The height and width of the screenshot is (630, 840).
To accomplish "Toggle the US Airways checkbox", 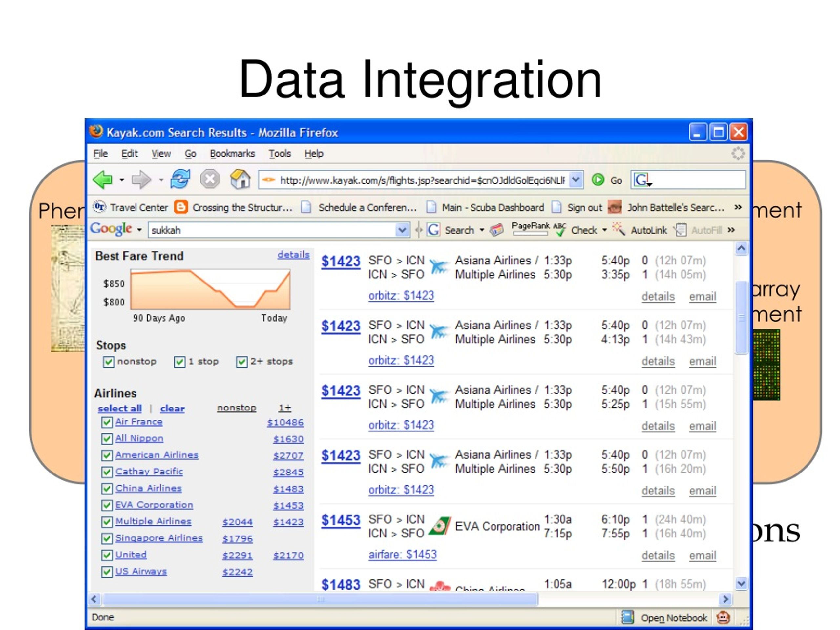I will coord(107,571).
